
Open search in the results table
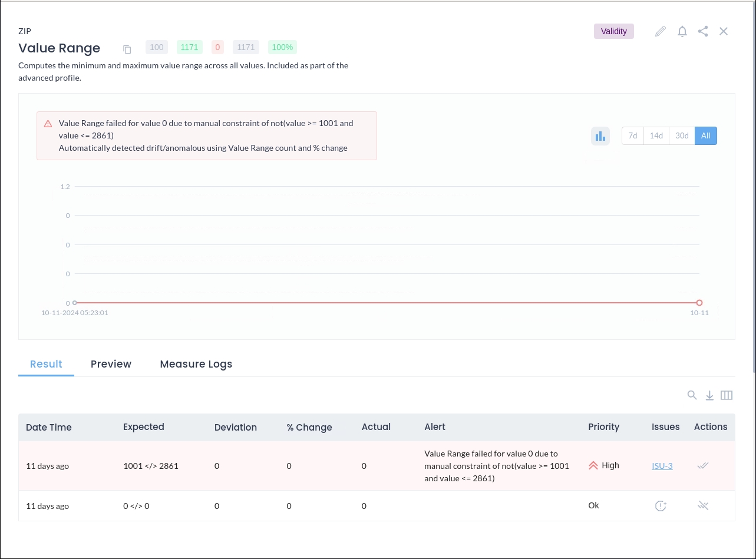tap(692, 395)
